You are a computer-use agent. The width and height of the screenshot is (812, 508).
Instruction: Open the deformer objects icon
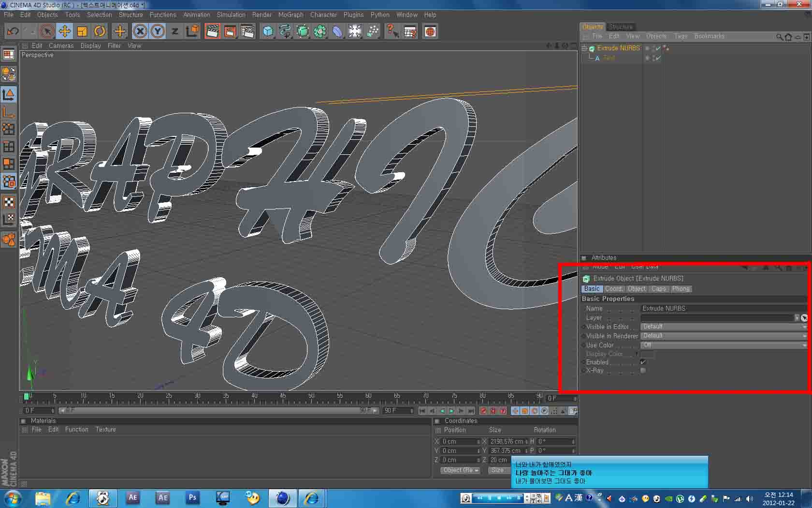click(337, 31)
